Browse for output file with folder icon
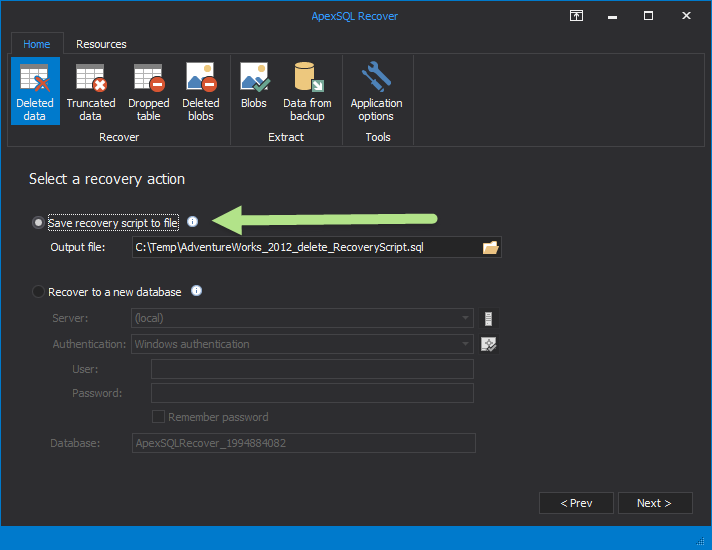The height and width of the screenshot is (550, 712). [x=490, y=248]
